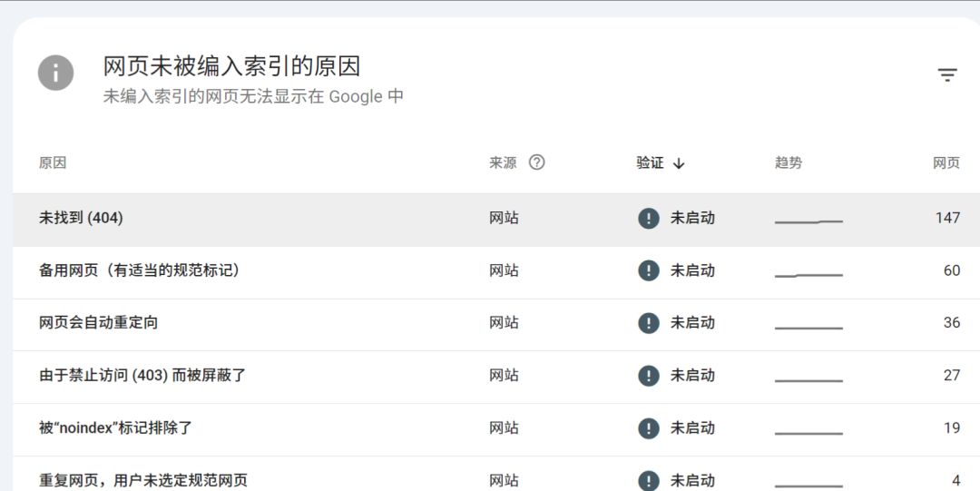Click the trend sparkline in the 404 row
The image size is (980, 491).
(x=808, y=221)
